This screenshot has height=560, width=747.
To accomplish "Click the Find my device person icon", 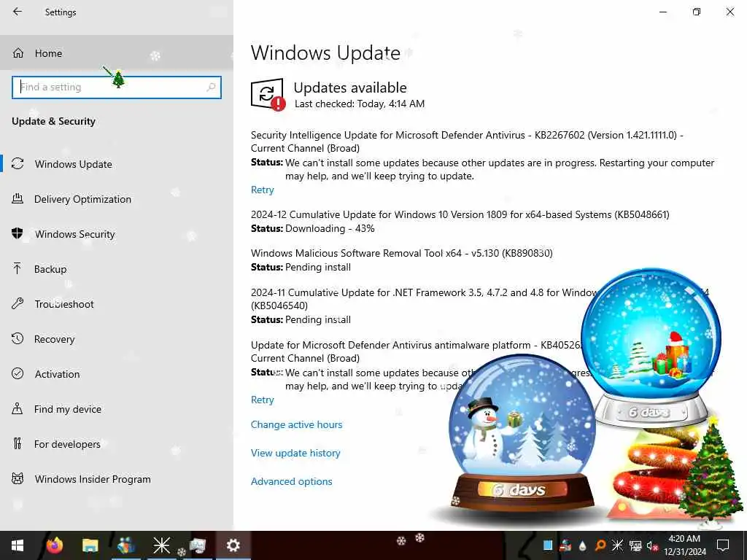I will click(18, 408).
